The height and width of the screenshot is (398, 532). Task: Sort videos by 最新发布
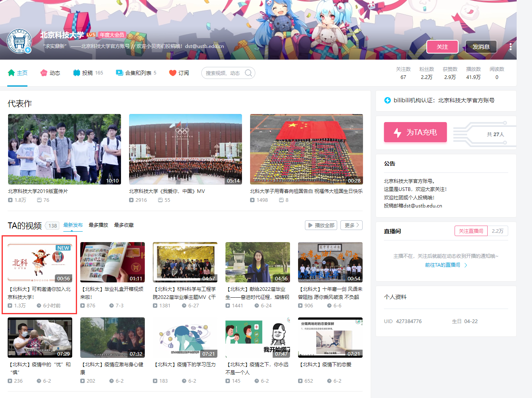pyautogui.click(x=73, y=225)
